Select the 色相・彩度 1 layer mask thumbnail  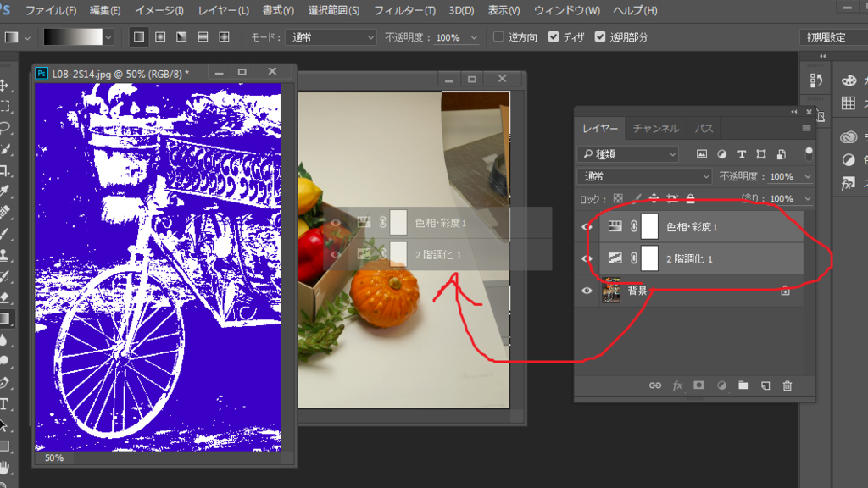(x=650, y=226)
